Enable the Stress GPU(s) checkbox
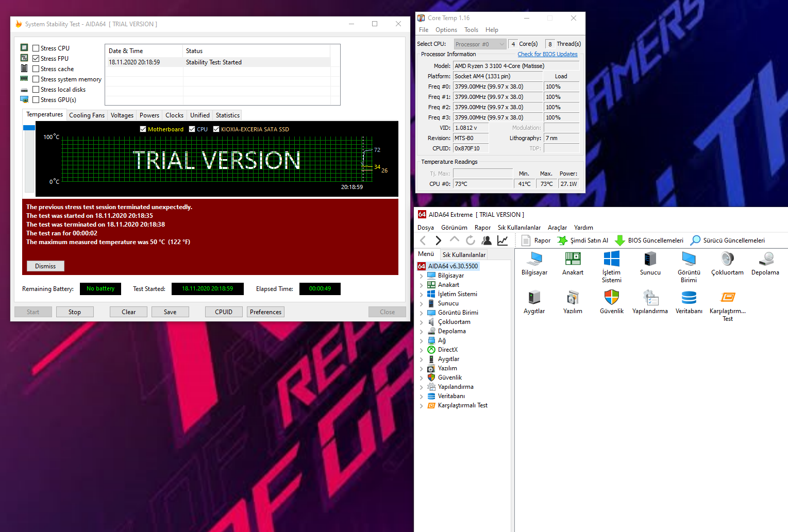 (x=36, y=100)
